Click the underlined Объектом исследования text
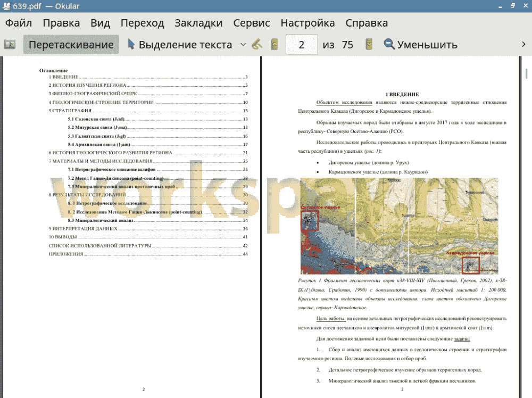The height and width of the screenshot is (398, 532). coord(344,102)
